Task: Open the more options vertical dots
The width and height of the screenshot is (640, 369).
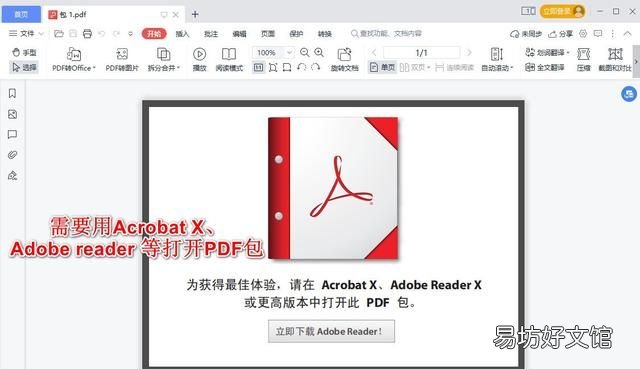Action: [x=612, y=34]
